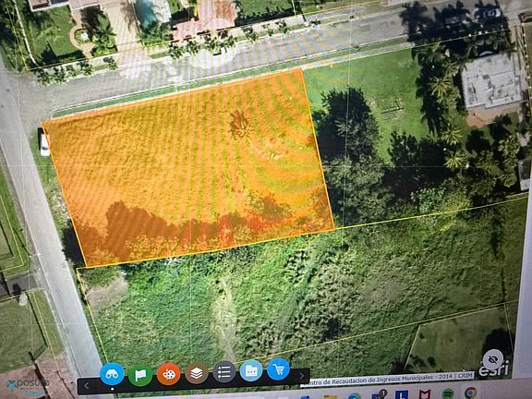Open Spotify from the taskbar

coord(448,393)
